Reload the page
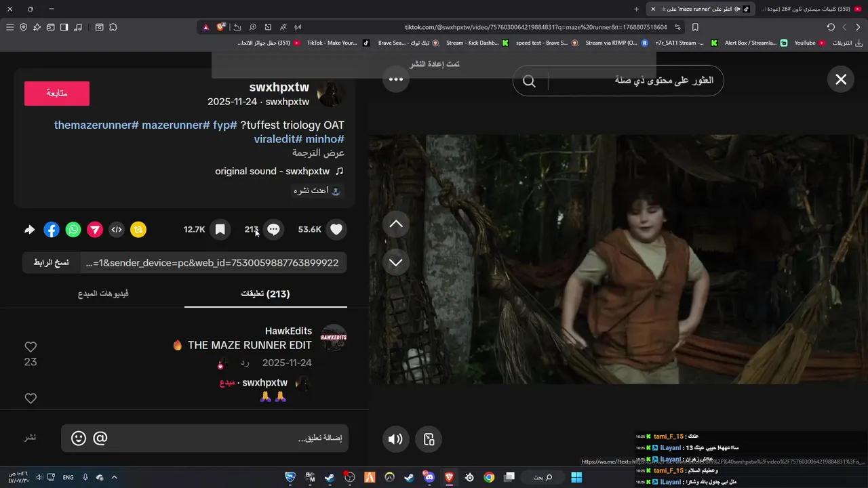The height and width of the screenshot is (488, 868). pos(831,27)
